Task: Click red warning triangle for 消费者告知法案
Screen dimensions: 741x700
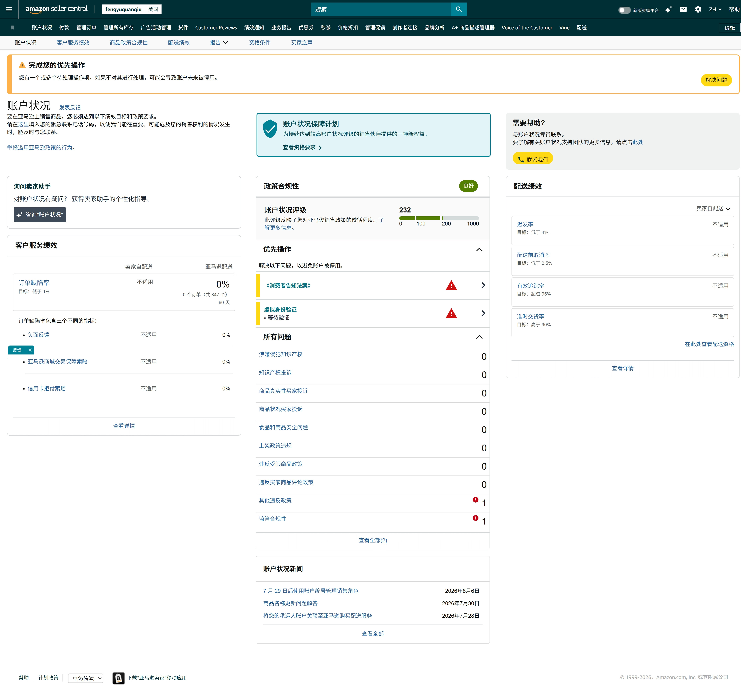Action: (451, 285)
